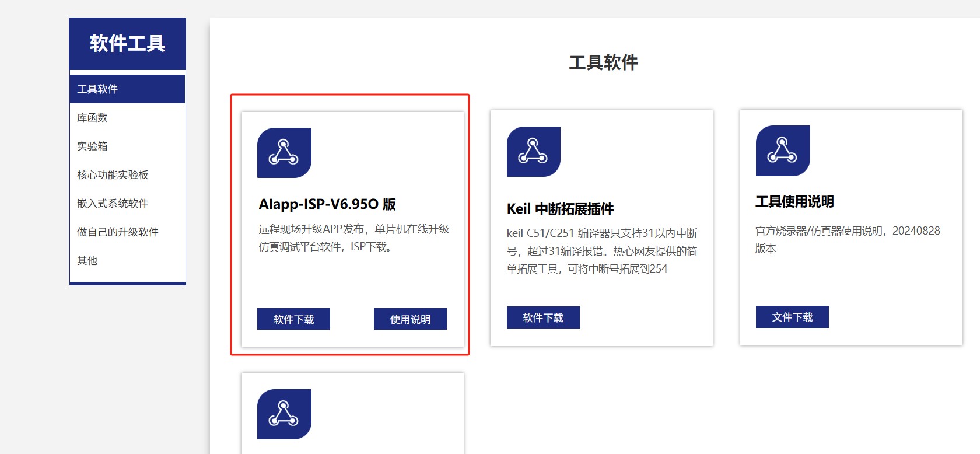The image size is (980, 454).
Task: Click the 软件工具 sidebar header
Action: tap(127, 44)
